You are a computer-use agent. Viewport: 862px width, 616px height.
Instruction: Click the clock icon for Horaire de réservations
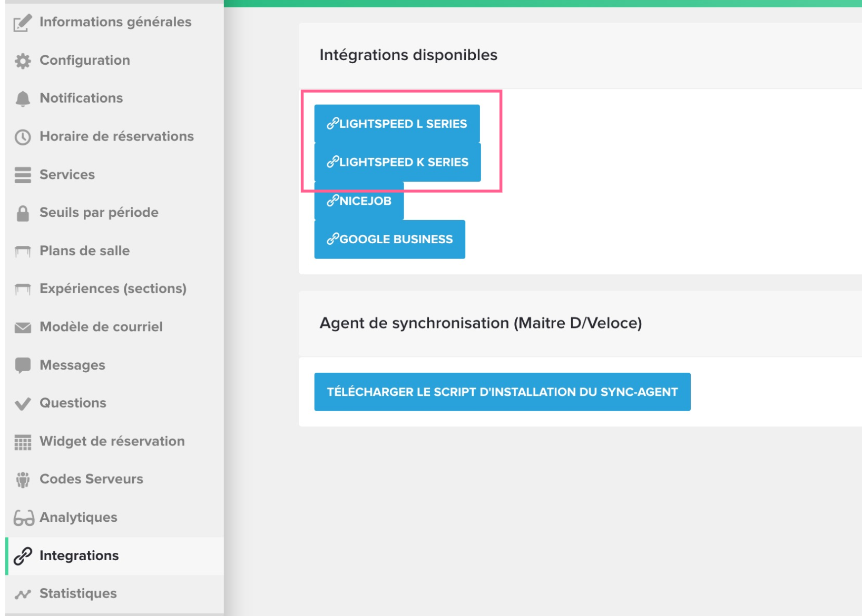(23, 137)
